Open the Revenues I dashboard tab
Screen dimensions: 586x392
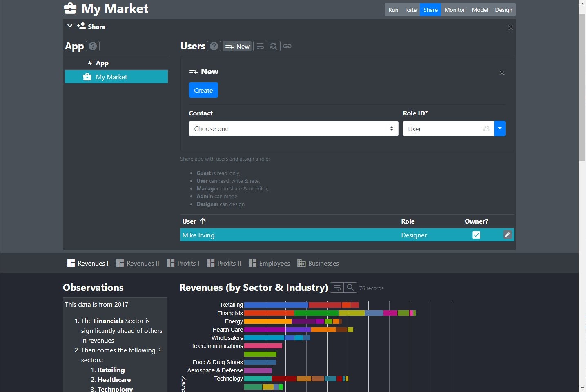pyautogui.click(x=88, y=263)
